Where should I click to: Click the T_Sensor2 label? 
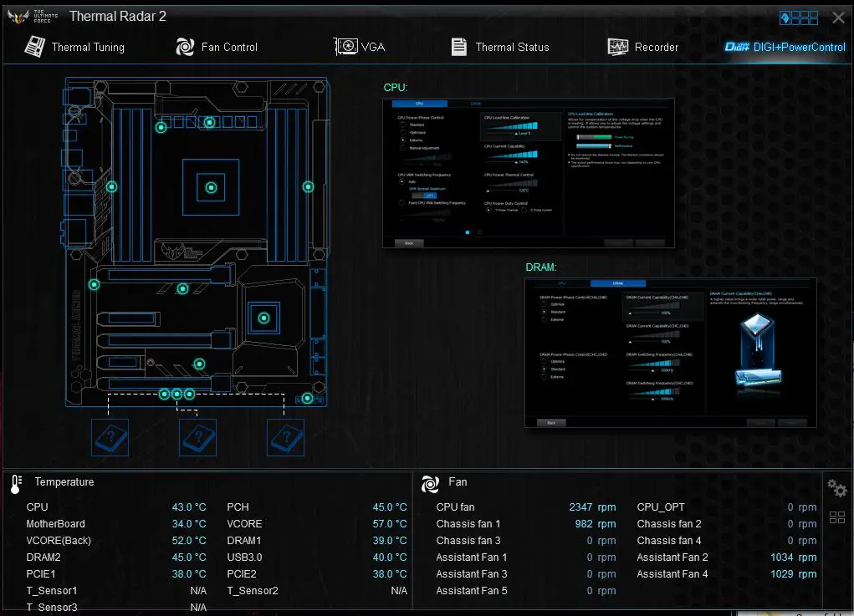click(253, 591)
